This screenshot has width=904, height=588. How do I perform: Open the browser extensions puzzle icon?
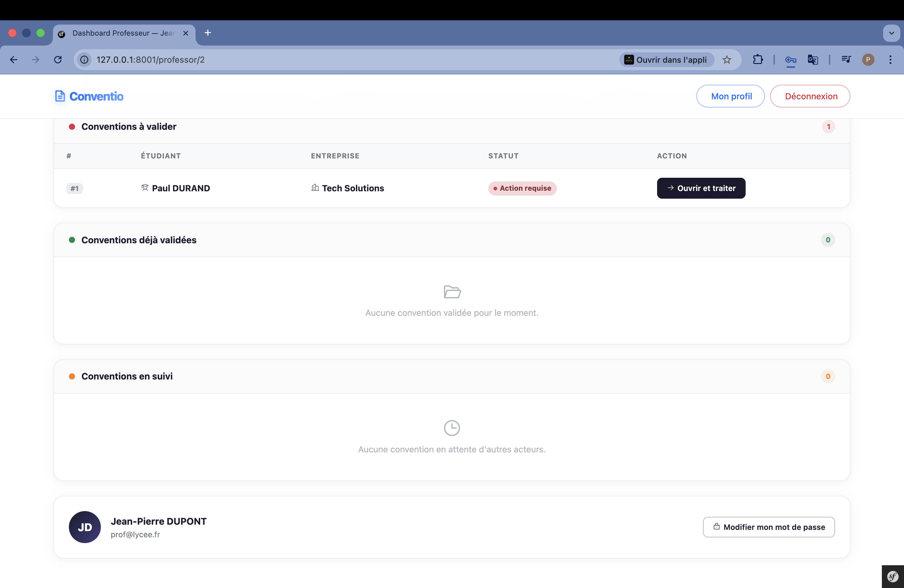pos(758,60)
